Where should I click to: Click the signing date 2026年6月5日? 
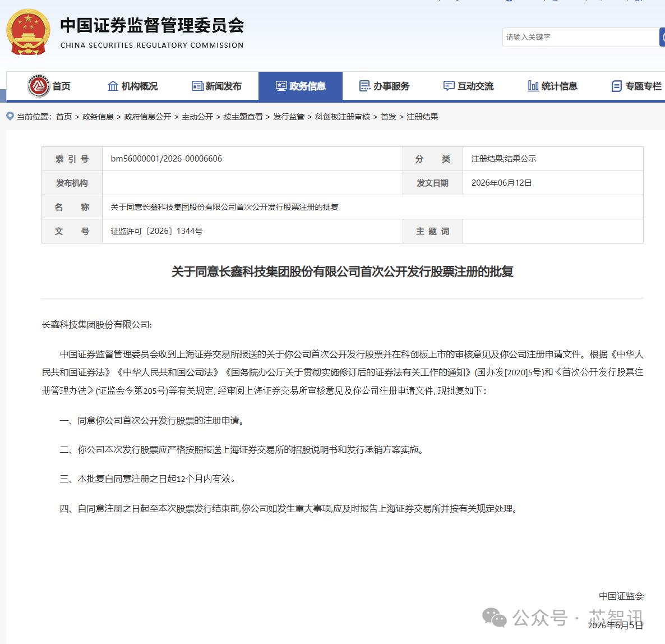coord(616,625)
